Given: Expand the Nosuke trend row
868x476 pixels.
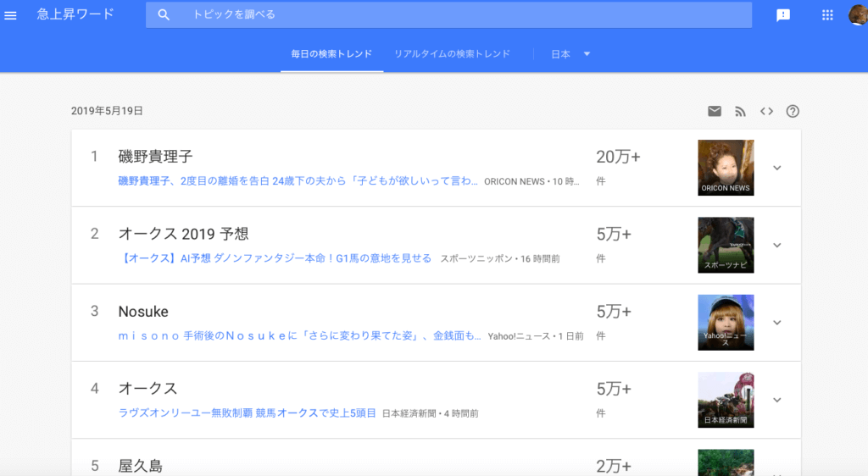Looking at the screenshot, I should (777, 323).
